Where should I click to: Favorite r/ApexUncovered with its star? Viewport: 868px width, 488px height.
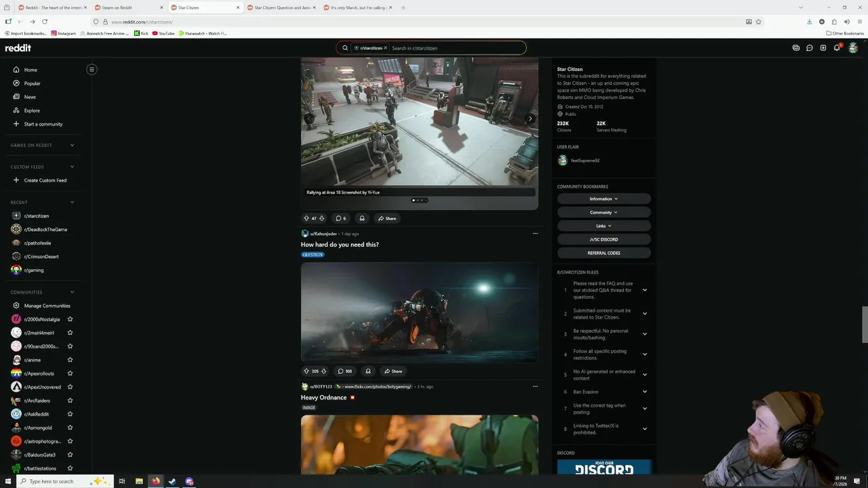click(x=70, y=387)
